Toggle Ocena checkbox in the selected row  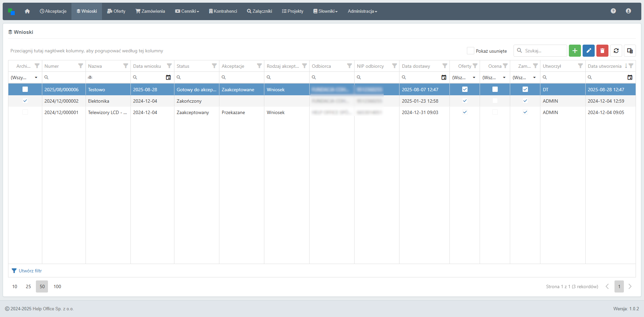495,89
